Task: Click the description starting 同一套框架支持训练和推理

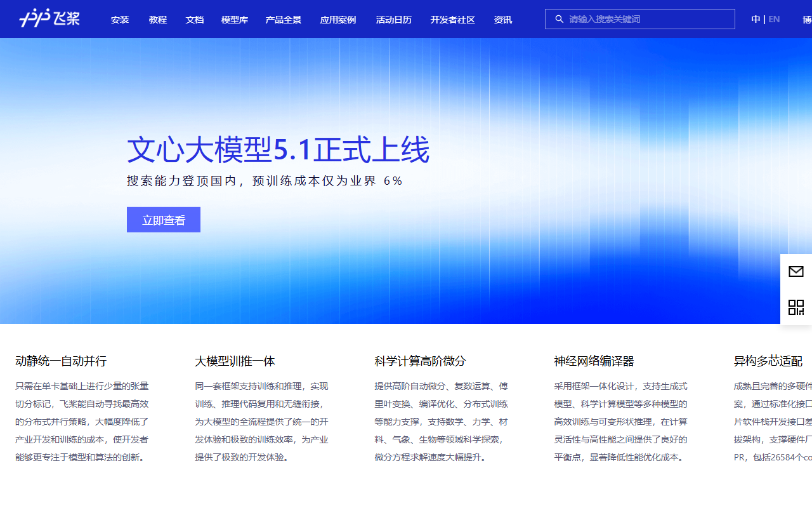Action: click(262, 422)
